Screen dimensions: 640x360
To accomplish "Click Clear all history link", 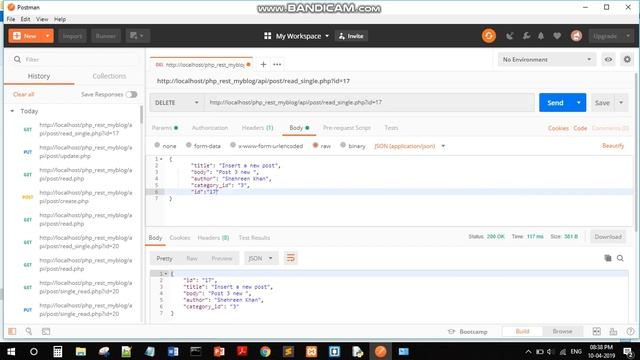I will (24, 94).
